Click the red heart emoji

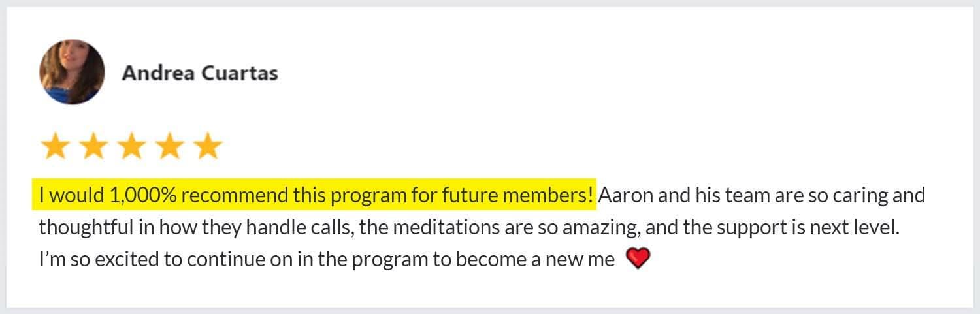click(x=638, y=259)
